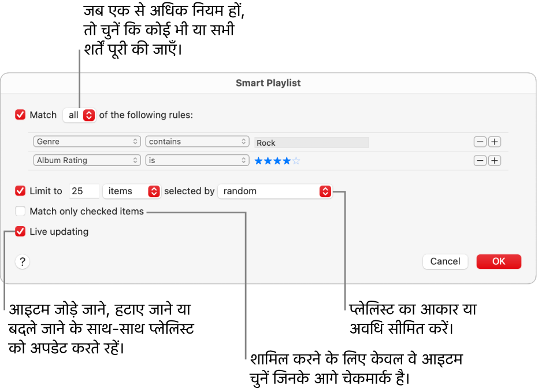Open the 'is' condition dropdown
The height and width of the screenshot is (392, 538).
pyautogui.click(x=197, y=160)
